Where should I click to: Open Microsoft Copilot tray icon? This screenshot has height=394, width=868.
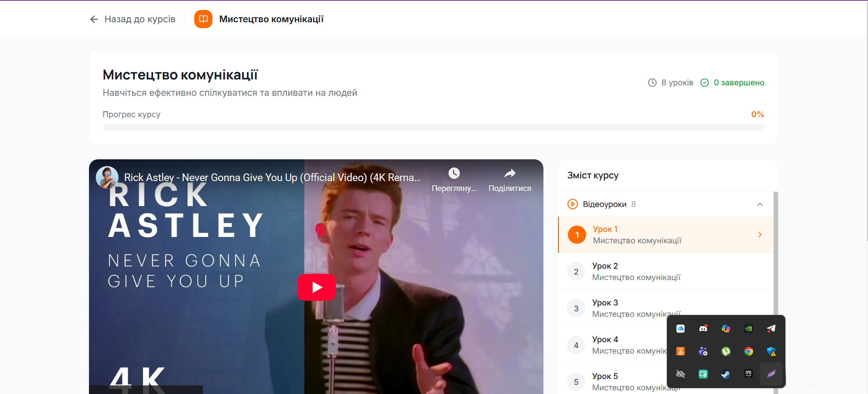pos(726,329)
